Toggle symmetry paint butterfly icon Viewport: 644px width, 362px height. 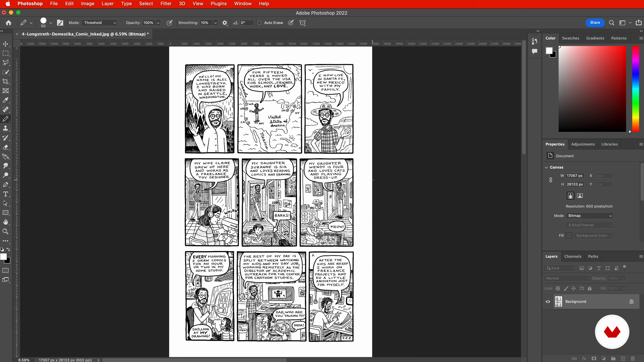point(303,23)
